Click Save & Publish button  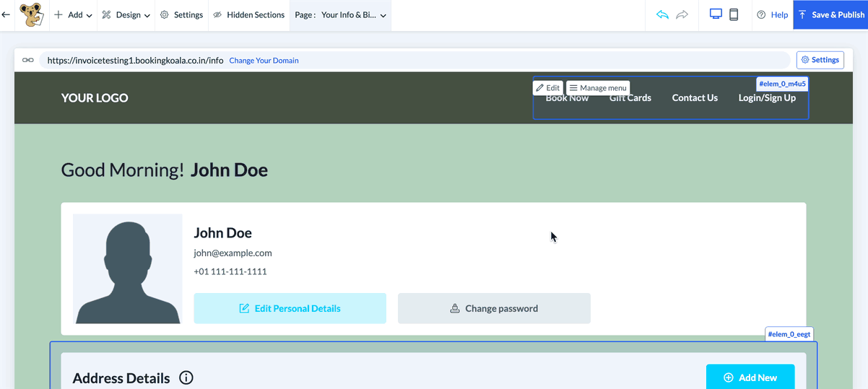830,14
